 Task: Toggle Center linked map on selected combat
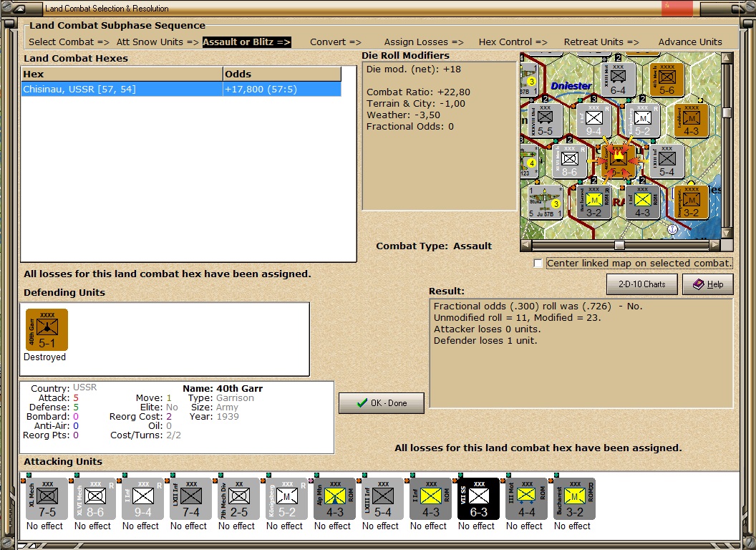pyautogui.click(x=538, y=264)
